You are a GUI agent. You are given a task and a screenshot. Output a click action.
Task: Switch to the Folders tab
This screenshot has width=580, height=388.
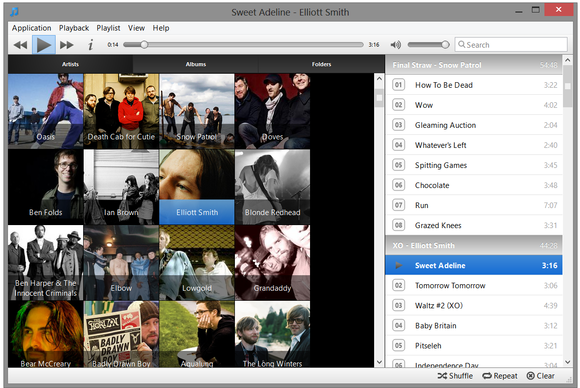tap(321, 64)
